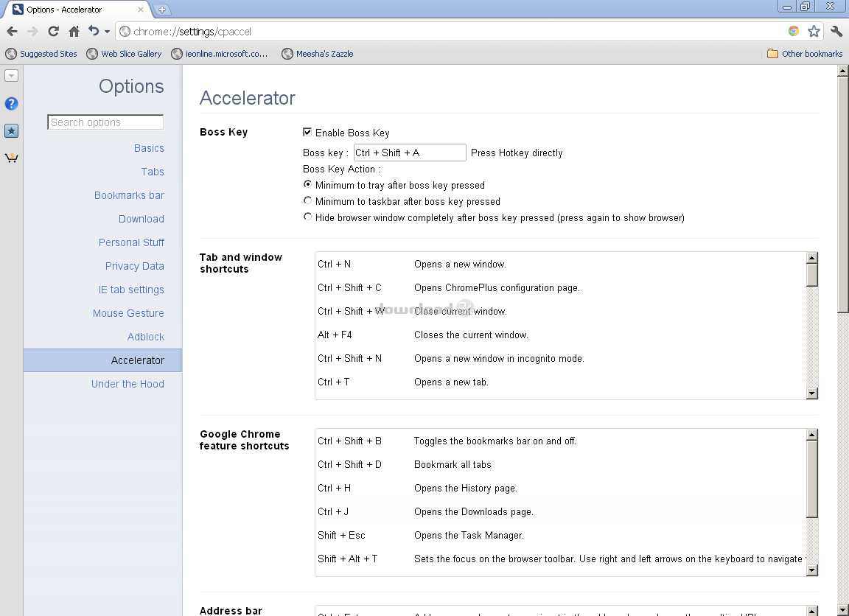Click the Alt + F4 shortcut row
849x616 pixels.
[x=560, y=335]
